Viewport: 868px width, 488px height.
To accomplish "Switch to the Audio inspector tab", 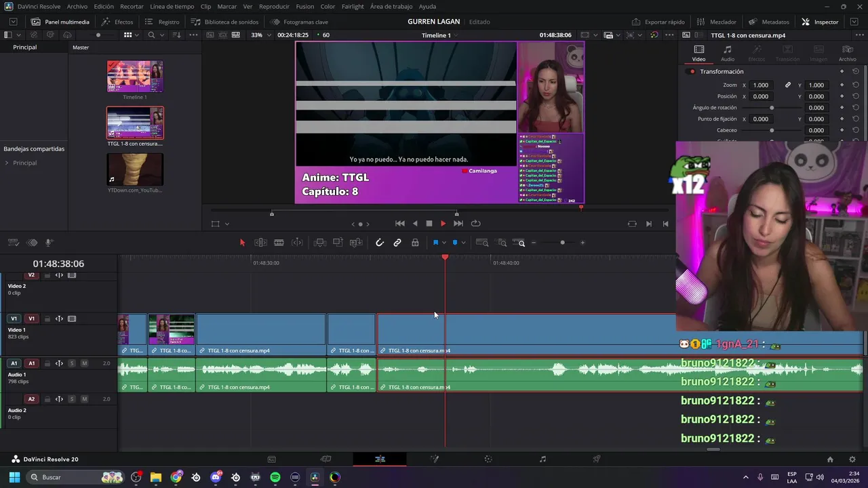I will 728,54.
